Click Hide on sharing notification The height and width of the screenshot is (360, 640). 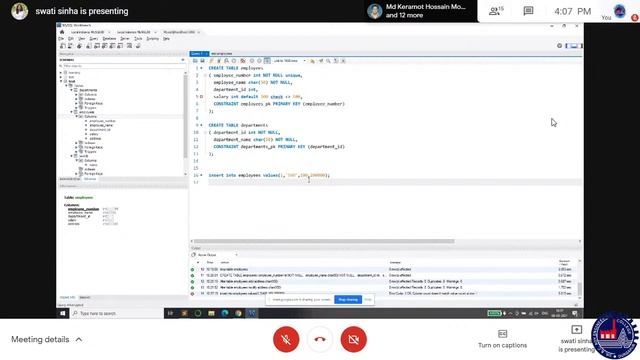368,300
